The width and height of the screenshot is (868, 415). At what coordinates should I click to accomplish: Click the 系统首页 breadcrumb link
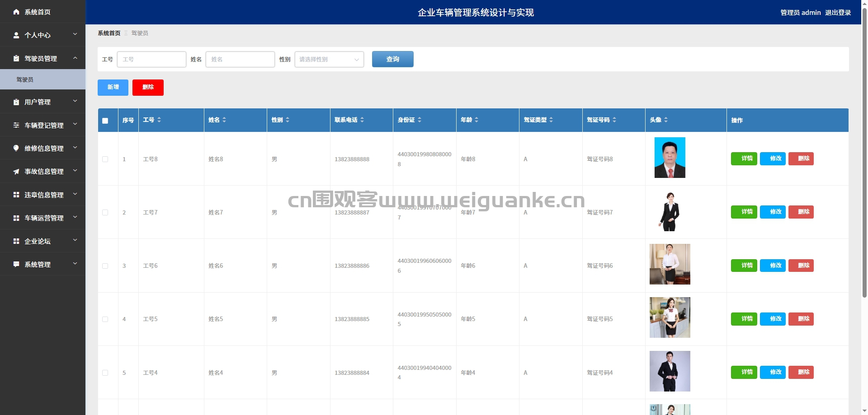coord(109,33)
